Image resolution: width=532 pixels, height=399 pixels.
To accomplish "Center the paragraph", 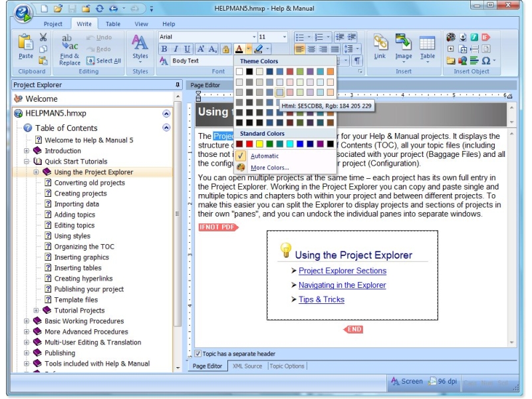I will pyautogui.click(x=311, y=49).
